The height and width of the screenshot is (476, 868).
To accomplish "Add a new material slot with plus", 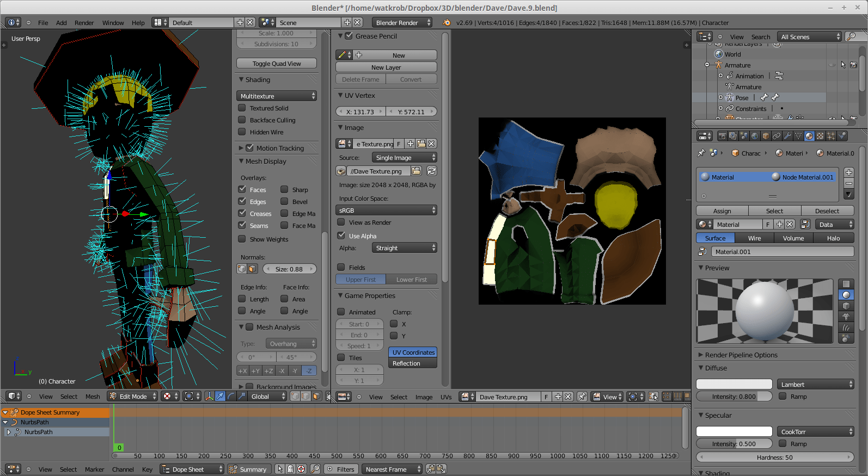I will click(x=849, y=172).
